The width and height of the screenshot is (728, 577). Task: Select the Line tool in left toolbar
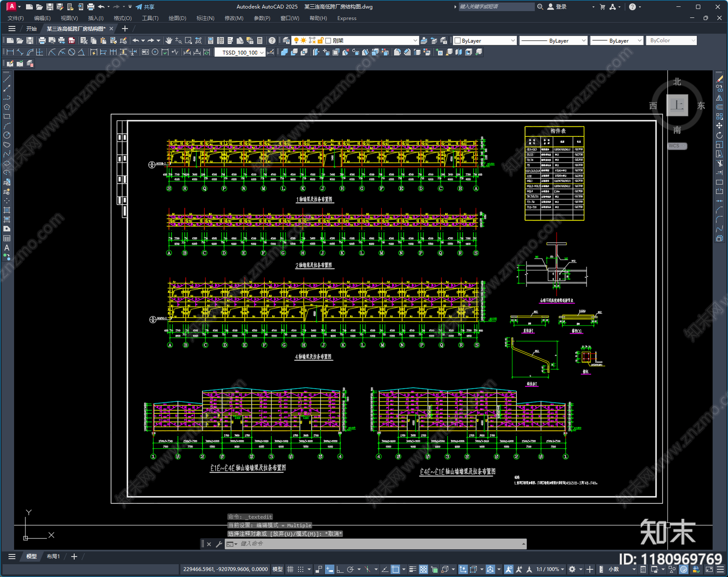(7, 79)
